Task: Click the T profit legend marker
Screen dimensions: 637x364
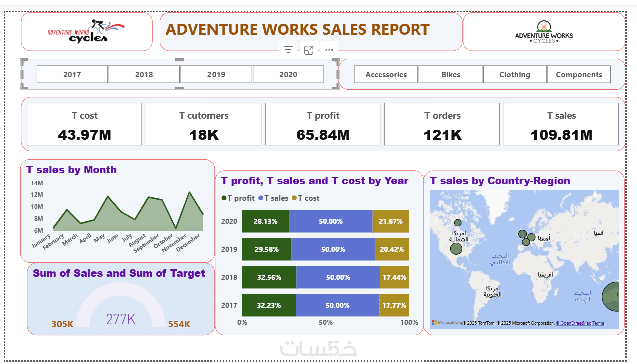Action: pyautogui.click(x=224, y=198)
